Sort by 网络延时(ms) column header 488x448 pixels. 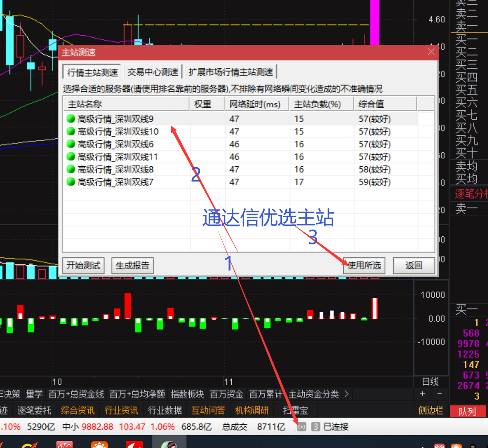(257, 104)
